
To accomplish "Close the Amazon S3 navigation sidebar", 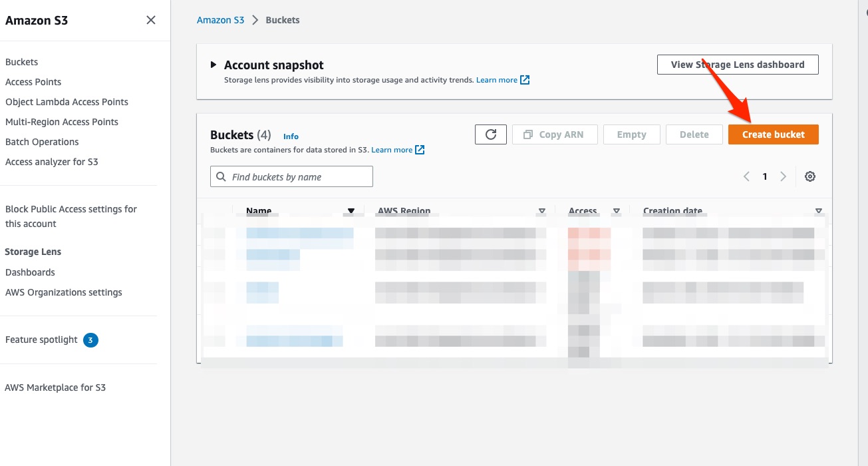I will (152, 20).
